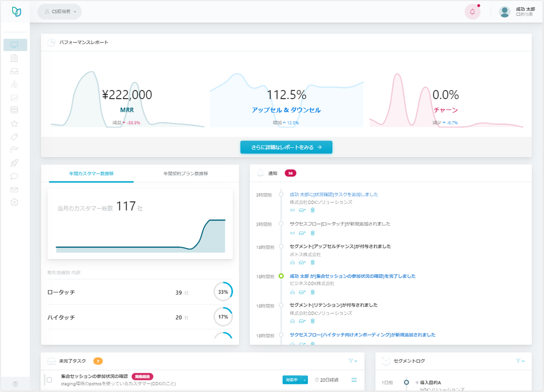This screenshot has height=392, width=544.
Task: Click セグメント[アップセルチャンス]が付与されました notification
Action: point(340,246)
